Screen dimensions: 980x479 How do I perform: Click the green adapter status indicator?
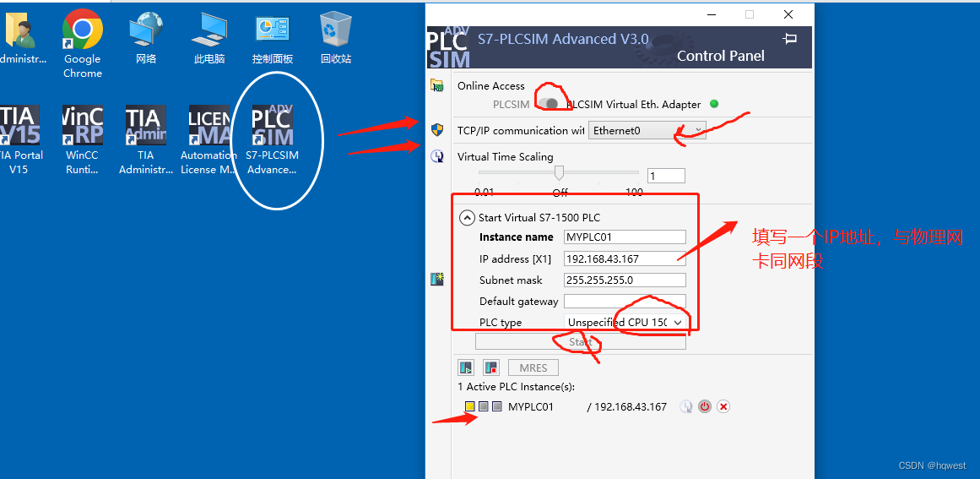pos(714,104)
